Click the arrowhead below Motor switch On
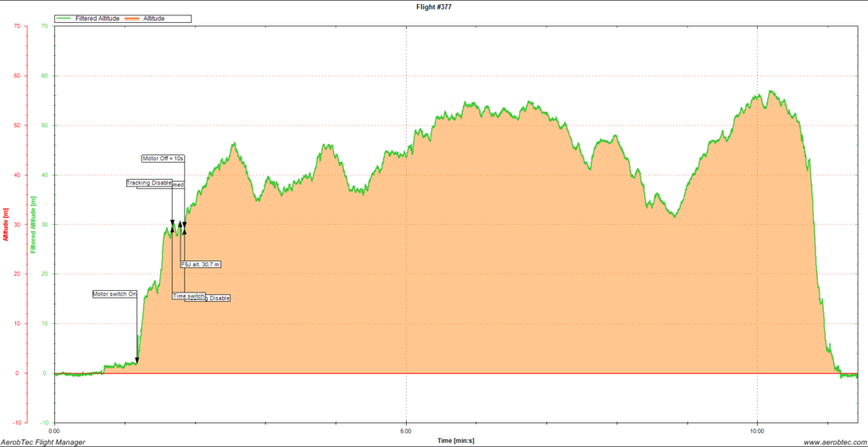This screenshot has height=447, width=868. [137, 360]
